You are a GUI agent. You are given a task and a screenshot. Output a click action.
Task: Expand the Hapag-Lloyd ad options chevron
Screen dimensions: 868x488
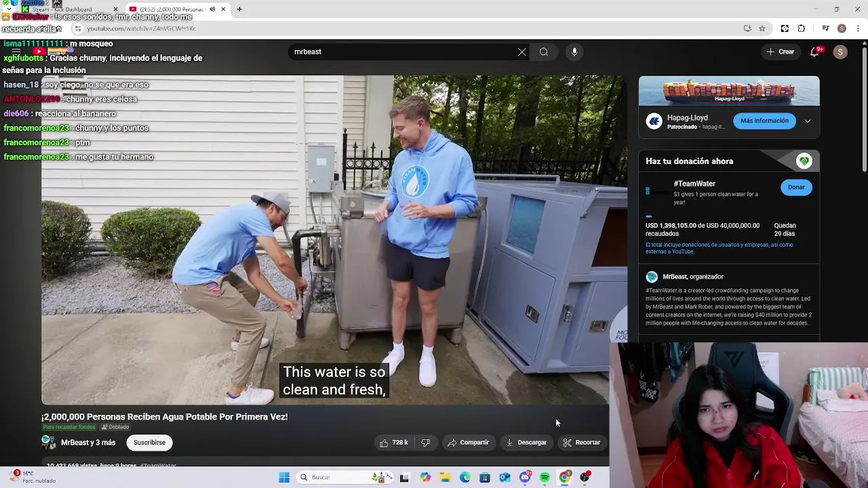tap(808, 121)
